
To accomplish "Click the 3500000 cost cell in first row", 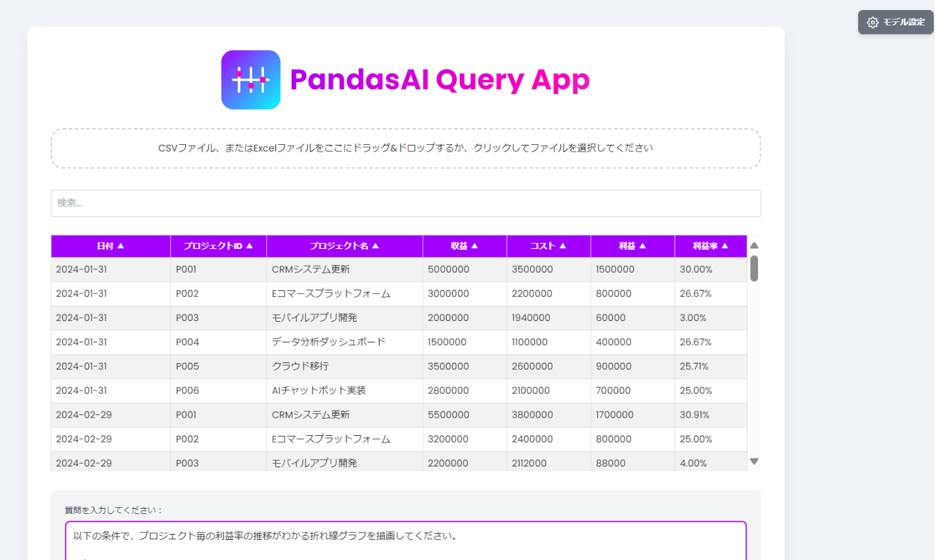I will 548,270.
